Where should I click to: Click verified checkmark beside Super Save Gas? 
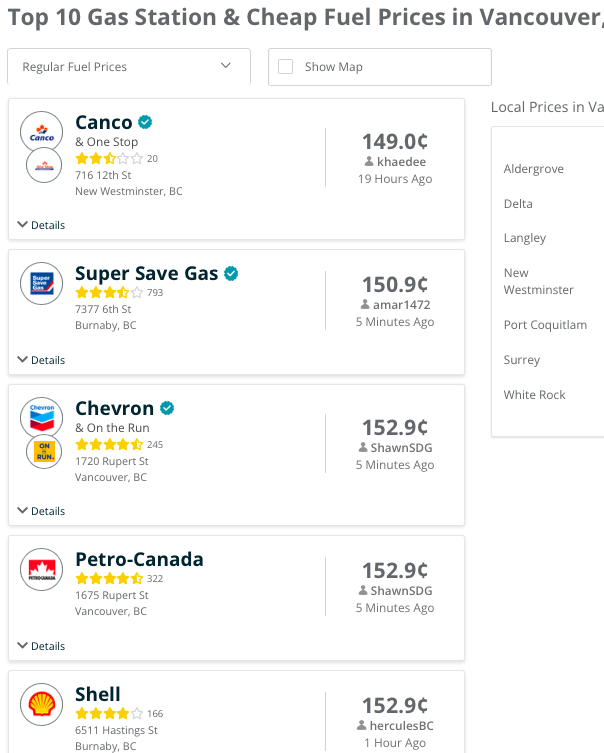pyautogui.click(x=231, y=273)
